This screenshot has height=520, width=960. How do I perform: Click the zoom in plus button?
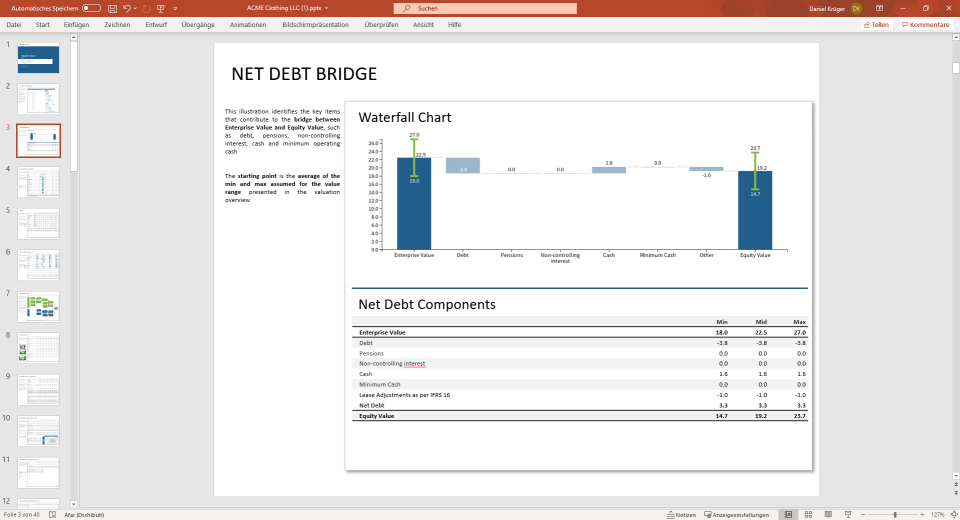[922, 515]
